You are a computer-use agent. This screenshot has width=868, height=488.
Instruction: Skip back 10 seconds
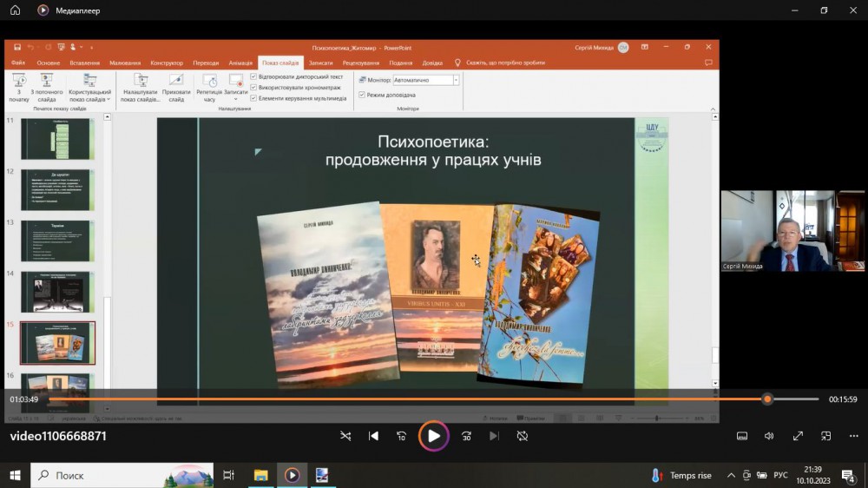402,436
